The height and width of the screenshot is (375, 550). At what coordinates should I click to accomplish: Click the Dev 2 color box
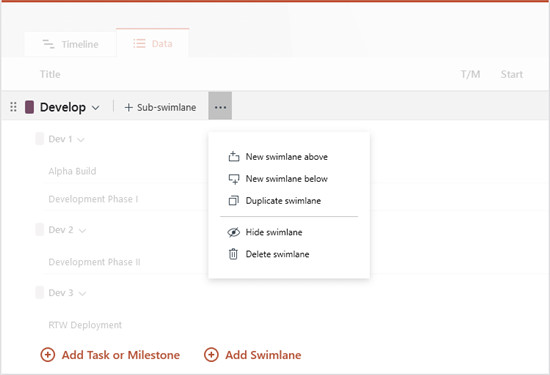click(40, 230)
